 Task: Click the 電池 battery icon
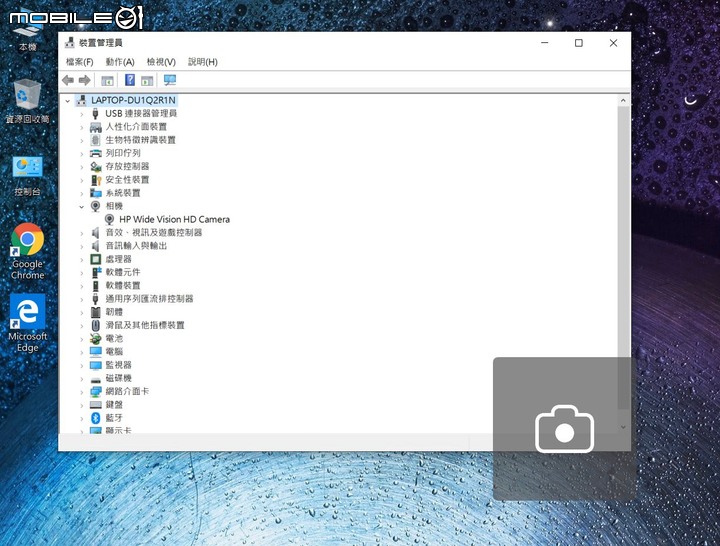tap(96, 339)
